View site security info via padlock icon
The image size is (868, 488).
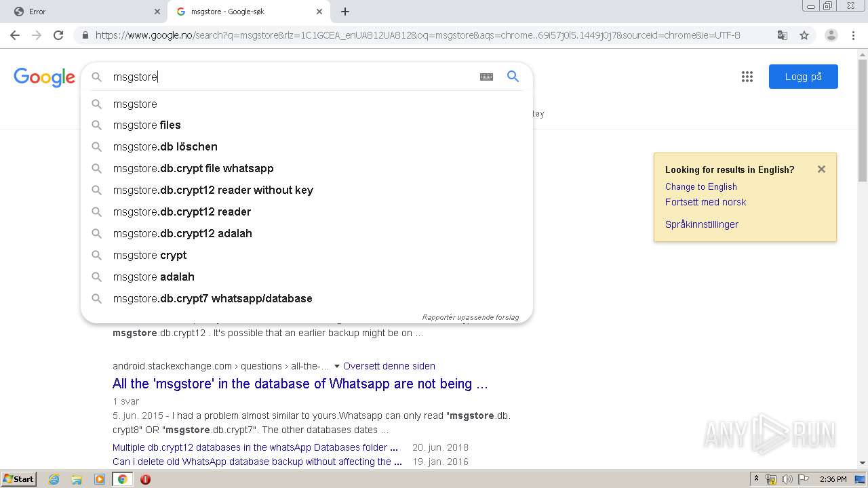85,35
